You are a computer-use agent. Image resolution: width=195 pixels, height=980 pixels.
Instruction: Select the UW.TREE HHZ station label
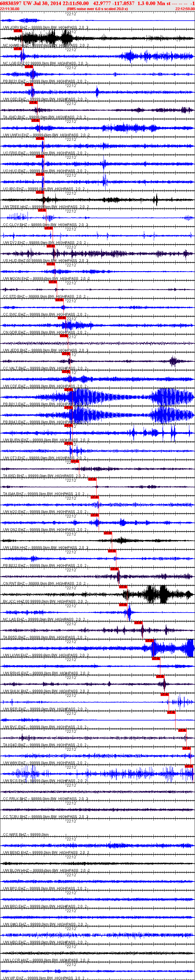[46, 207]
